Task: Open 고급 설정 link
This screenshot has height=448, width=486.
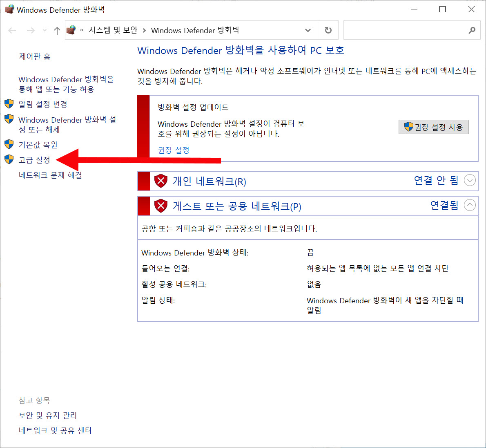Action: tap(34, 160)
